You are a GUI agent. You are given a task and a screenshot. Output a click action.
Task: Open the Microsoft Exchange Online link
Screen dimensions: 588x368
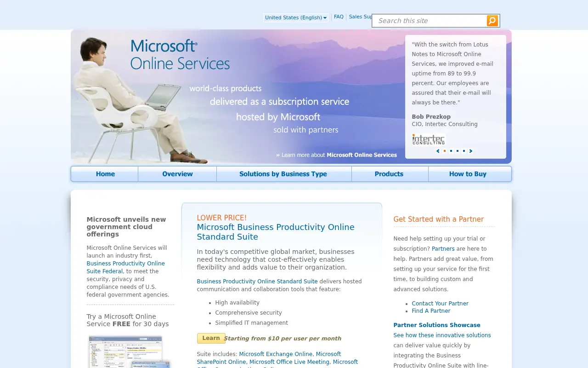[276, 354]
